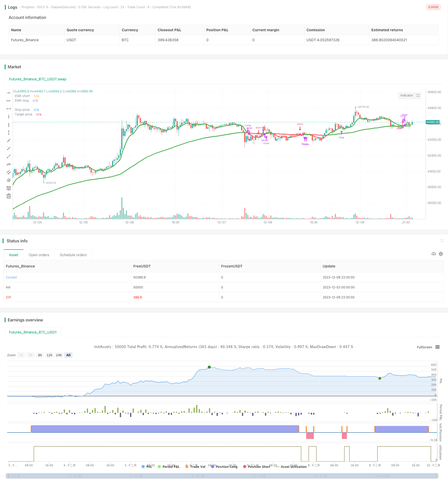
Task: Select the vertical straight line tool
Action: pos(9,117)
